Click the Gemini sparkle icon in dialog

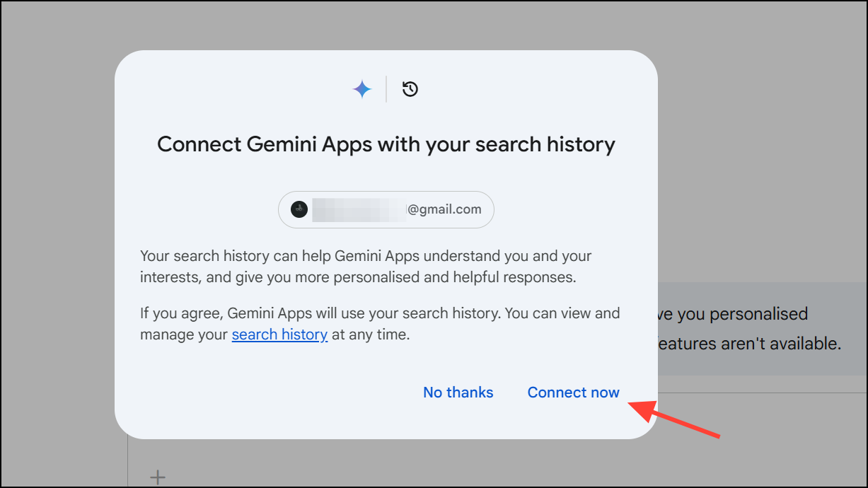pyautogui.click(x=362, y=89)
